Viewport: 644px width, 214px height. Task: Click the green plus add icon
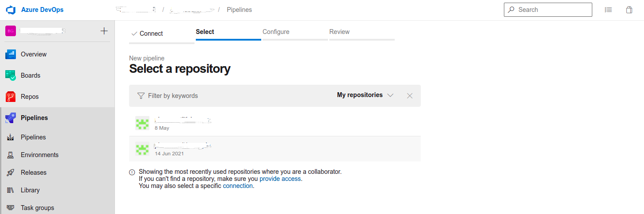tap(104, 31)
